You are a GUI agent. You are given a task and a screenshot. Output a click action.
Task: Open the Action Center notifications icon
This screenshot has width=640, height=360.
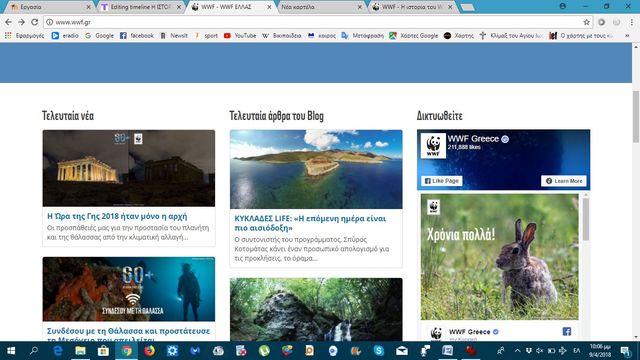pyautogui.click(x=625, y=351)
